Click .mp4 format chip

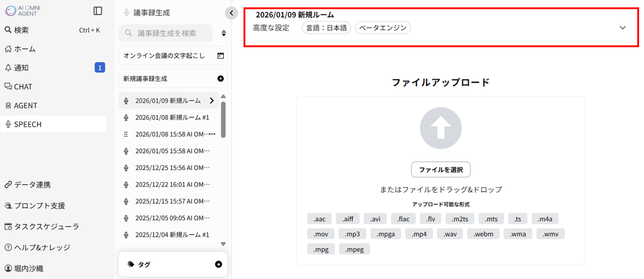[419, 234]
